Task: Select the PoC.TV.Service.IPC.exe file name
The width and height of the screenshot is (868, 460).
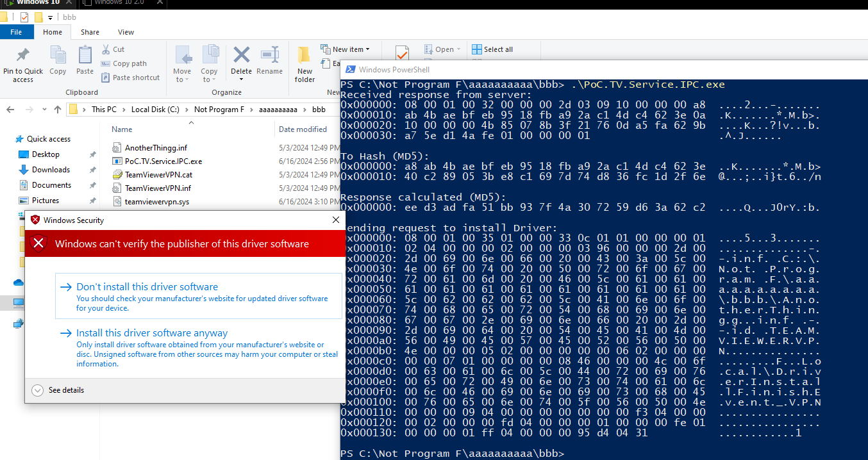Action: pyautogui.click(x=163, y=161)
